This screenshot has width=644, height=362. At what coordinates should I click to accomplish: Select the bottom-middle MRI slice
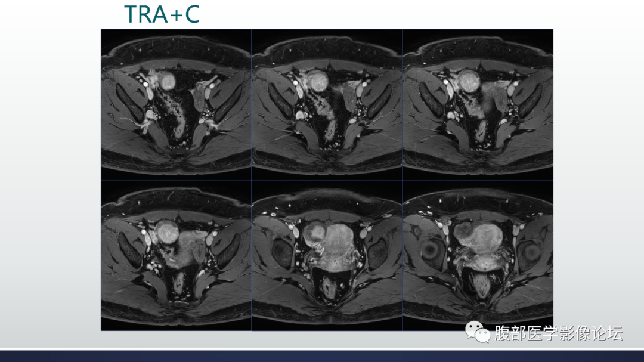327,255
